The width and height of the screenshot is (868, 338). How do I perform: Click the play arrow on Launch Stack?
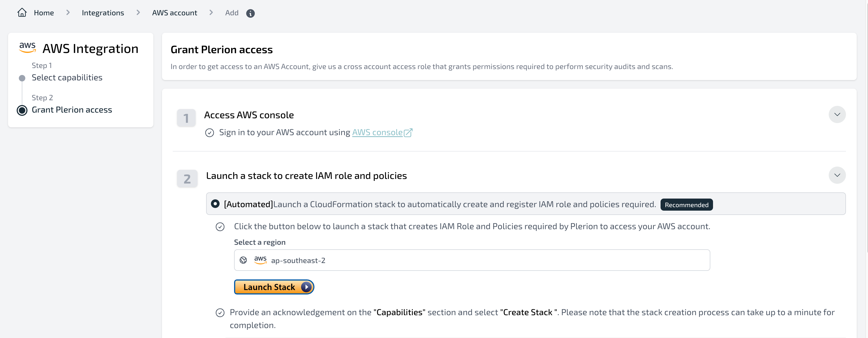pos(306,287)
